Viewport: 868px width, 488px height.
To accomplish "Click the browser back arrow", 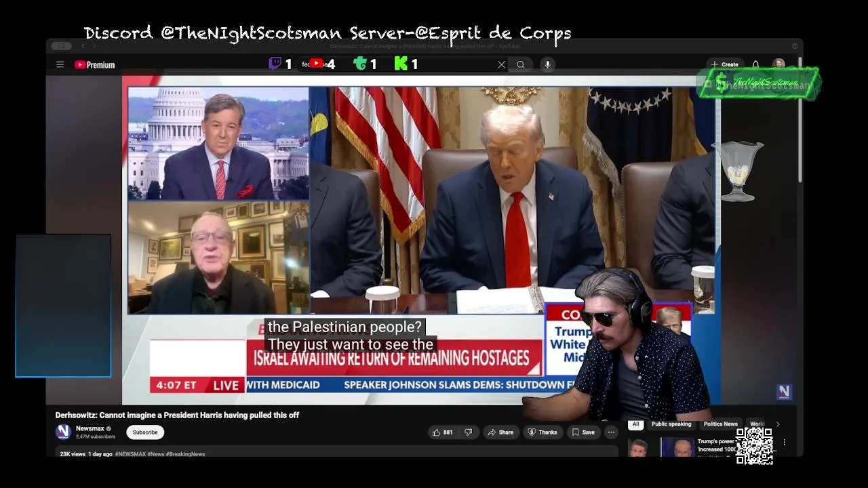I will tap(83, 46).
